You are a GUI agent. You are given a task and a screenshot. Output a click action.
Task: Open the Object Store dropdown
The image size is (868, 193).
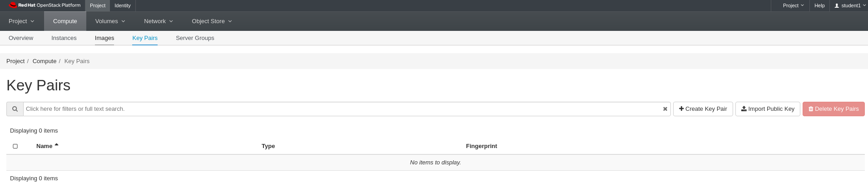tap(212, 21)
